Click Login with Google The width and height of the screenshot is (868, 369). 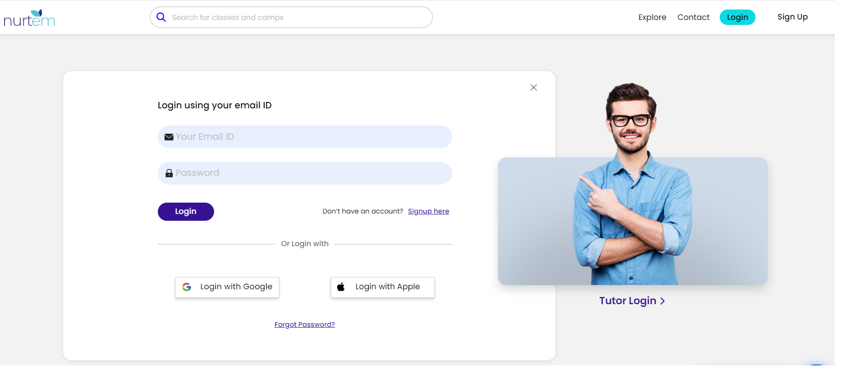point(227,286)
